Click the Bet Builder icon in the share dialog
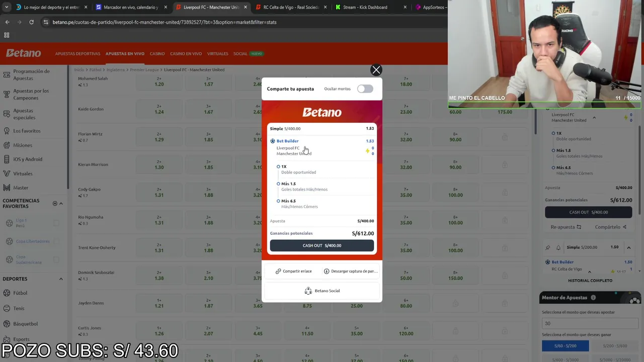644x362 pixels. click(x=273, y=141)
